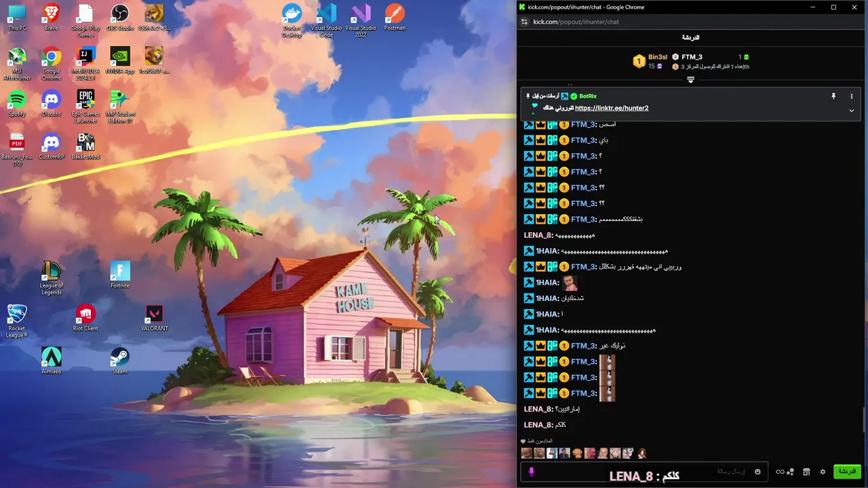Open MSI Afterburner desktop icon

click(17, 64)
